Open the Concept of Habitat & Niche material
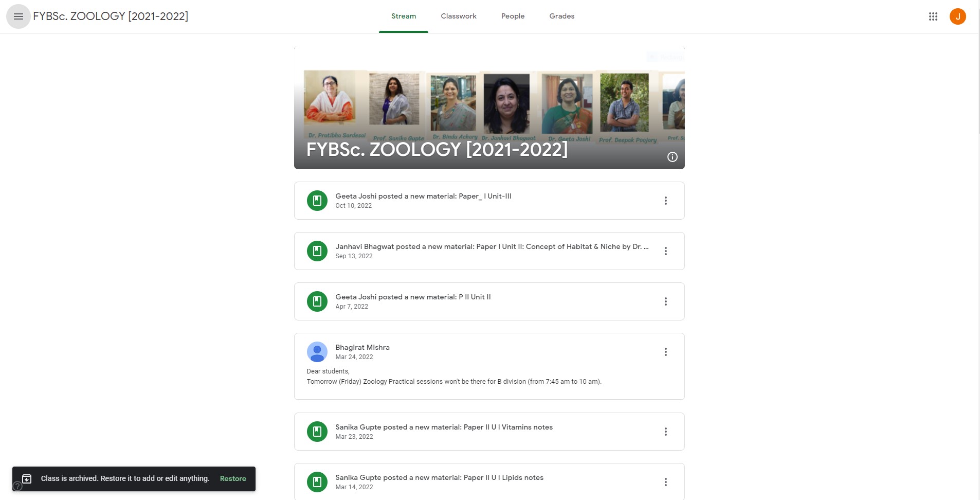 (492, 247)
